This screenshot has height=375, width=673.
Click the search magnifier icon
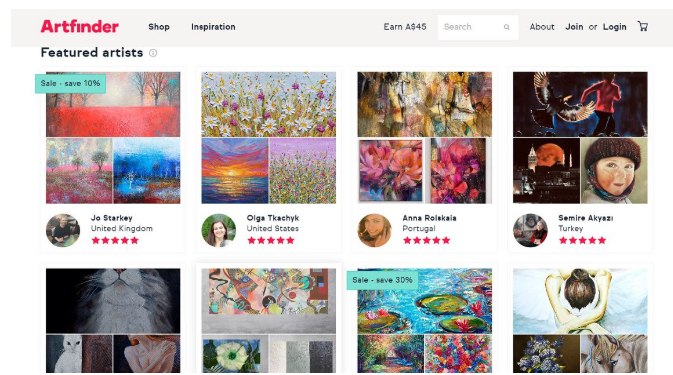(506, 27)
